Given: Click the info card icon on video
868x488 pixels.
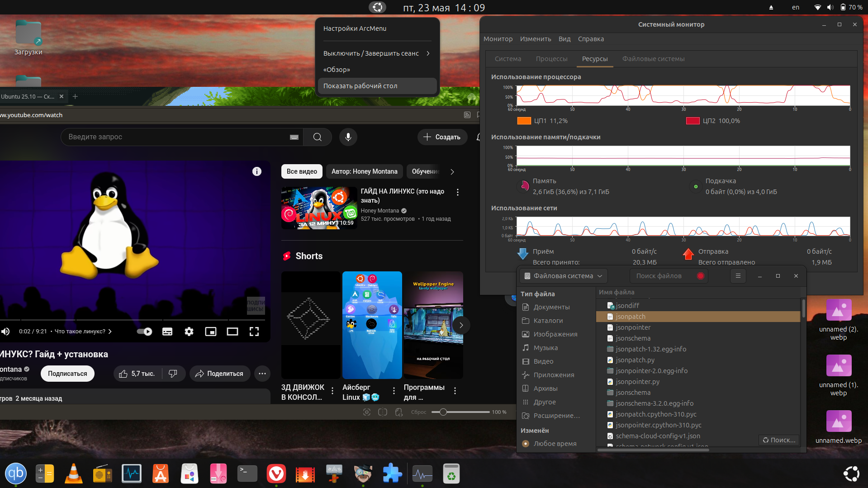Looking at the screenshot, I should (x=257, y=171).
